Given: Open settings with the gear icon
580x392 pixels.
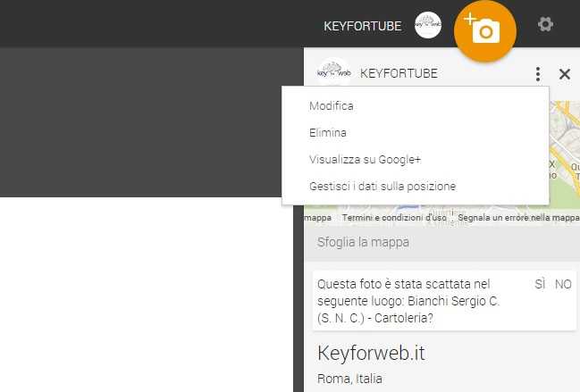Looking at the screenshot, I should pyautogui.click(x=545, y=24).
